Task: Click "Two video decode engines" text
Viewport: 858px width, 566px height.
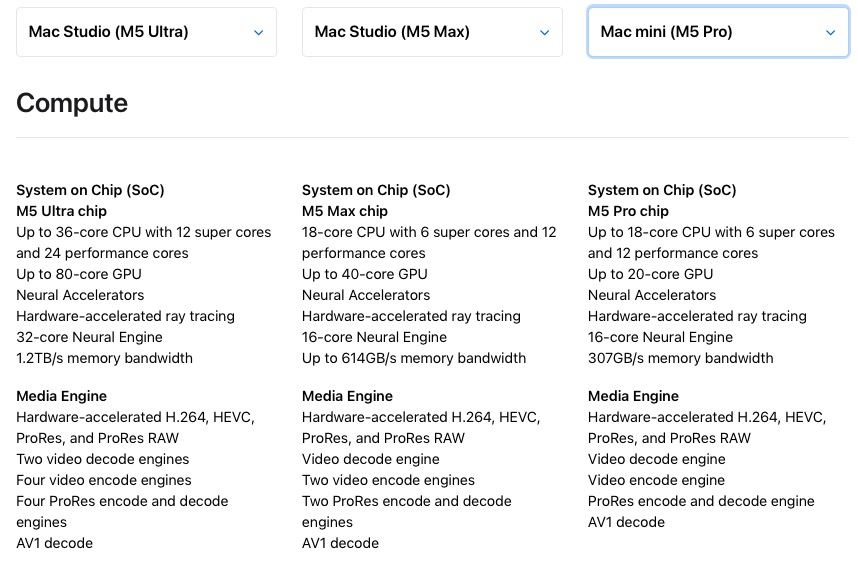Action: 102,459
